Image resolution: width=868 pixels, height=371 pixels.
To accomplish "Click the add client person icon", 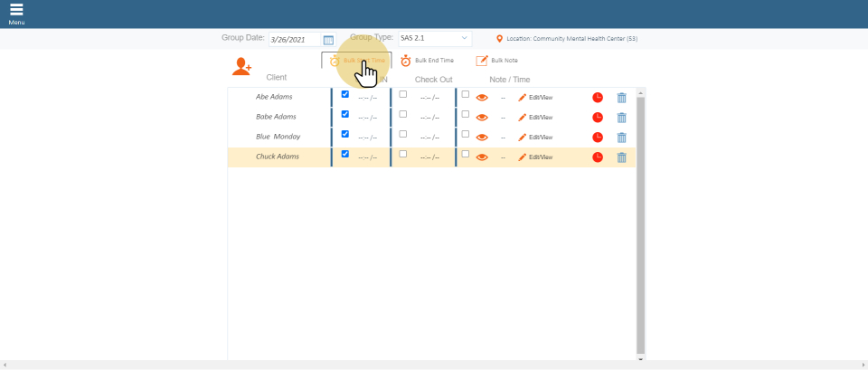I will [x=241, y=66].
